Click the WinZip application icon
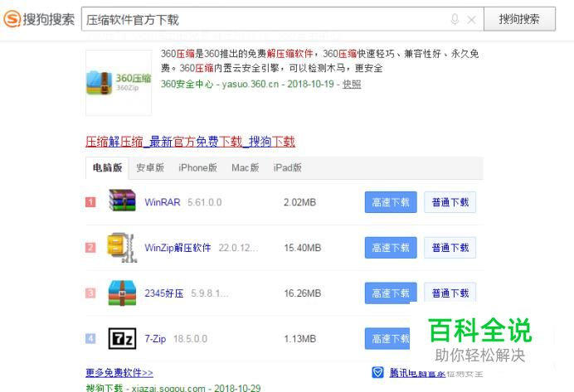Screen dimensions: 574x392 tap(122, 248)
